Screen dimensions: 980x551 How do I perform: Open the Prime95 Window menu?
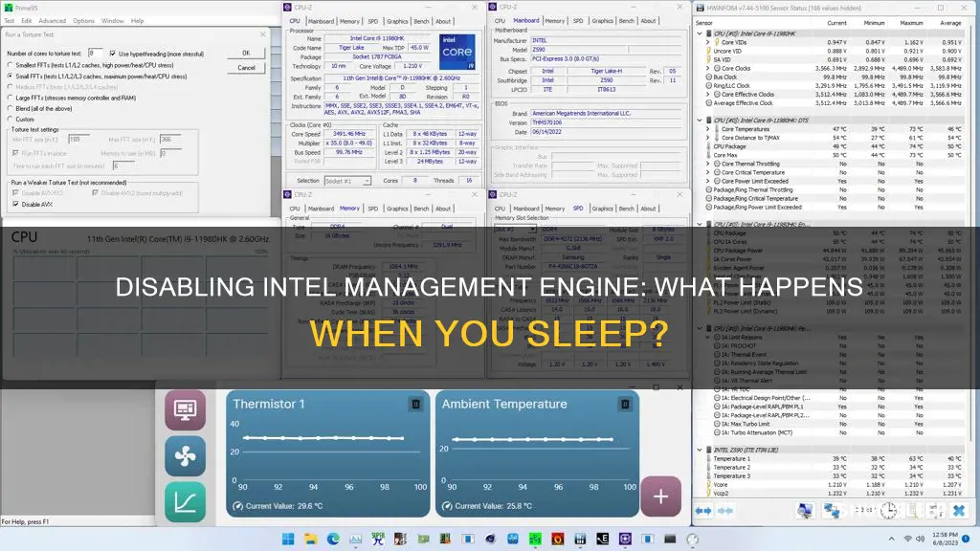pyautogui.click(x=113, y=21)
